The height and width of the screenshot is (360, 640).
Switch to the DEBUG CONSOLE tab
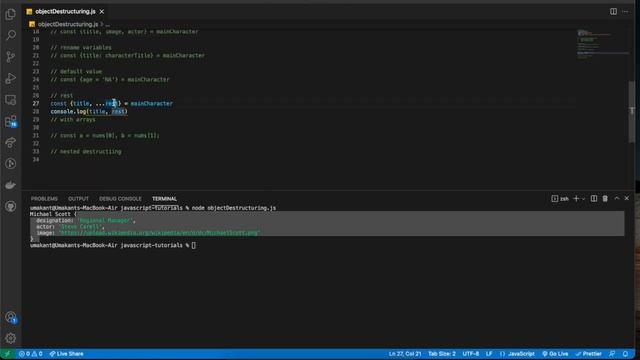pyautogui.click(x=120, y=199)
